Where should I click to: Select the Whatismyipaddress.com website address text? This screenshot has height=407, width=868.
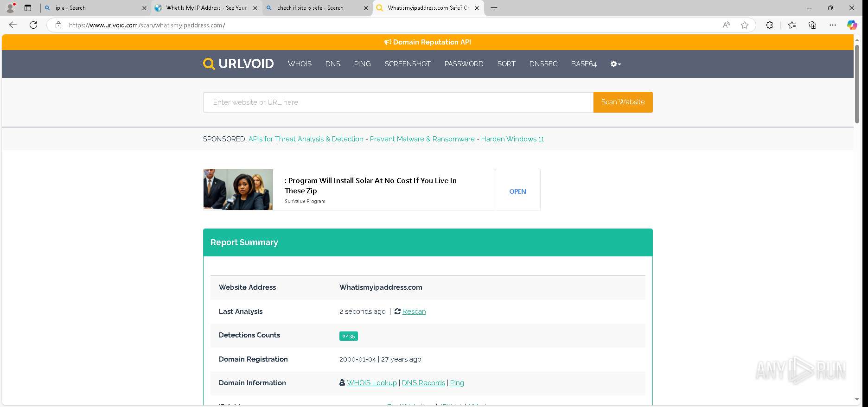[381, 287]
